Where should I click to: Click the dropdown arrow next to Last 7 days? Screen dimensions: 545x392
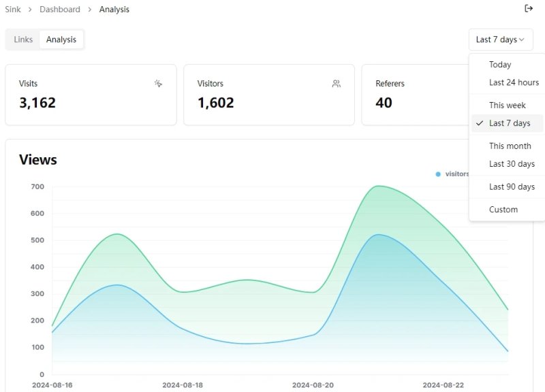coord(521,39)
